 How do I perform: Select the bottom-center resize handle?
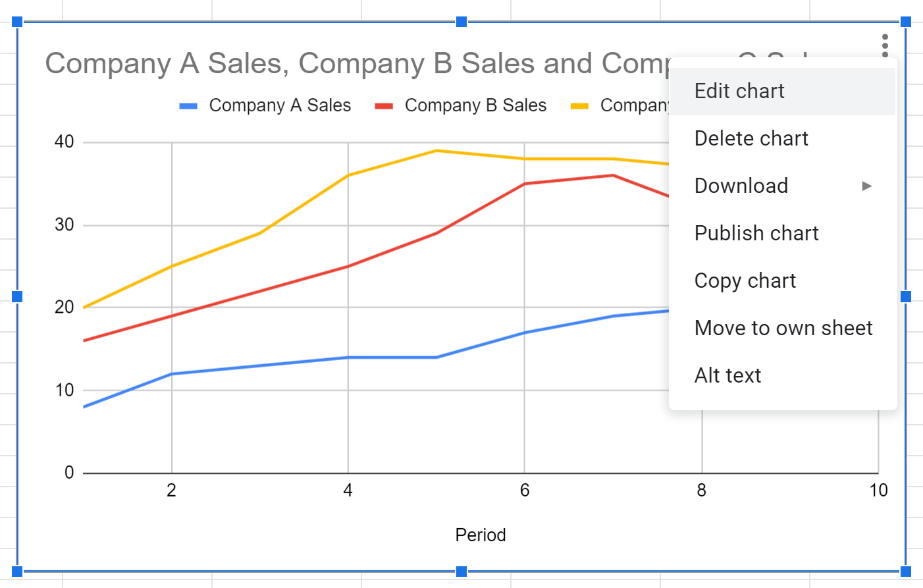(461, 571)
